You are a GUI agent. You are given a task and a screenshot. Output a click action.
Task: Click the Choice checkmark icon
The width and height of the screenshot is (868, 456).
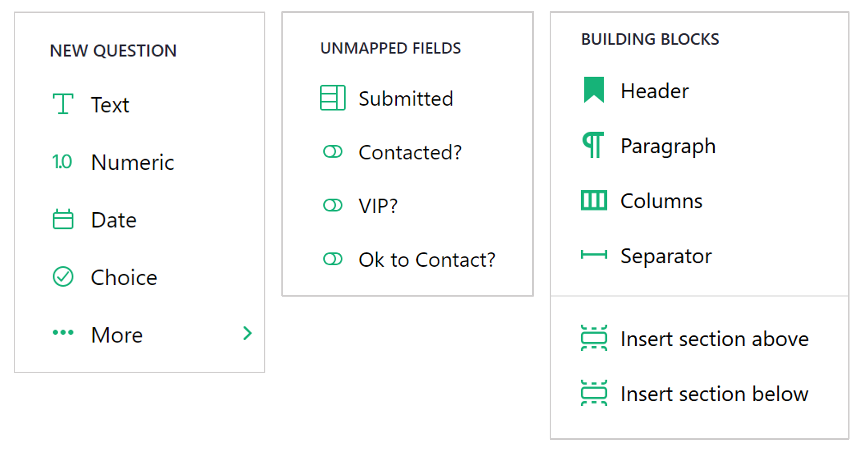(63, 276)
